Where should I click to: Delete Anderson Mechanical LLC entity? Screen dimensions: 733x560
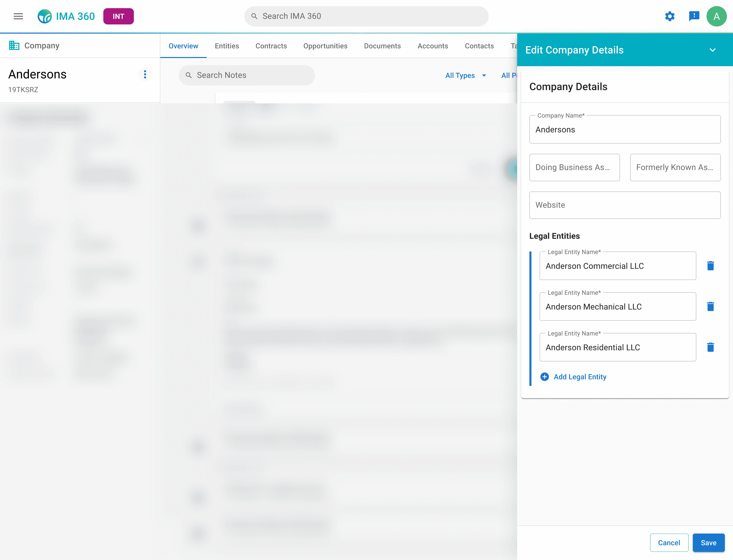[710, 307]
